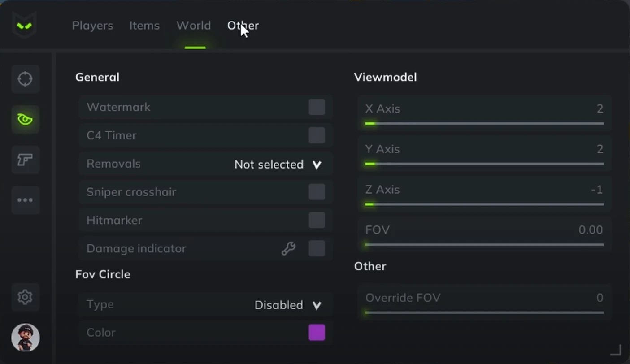Enable the Hitmarker checkbox
This screenshot has width=630, height=364.
[317, 220]
